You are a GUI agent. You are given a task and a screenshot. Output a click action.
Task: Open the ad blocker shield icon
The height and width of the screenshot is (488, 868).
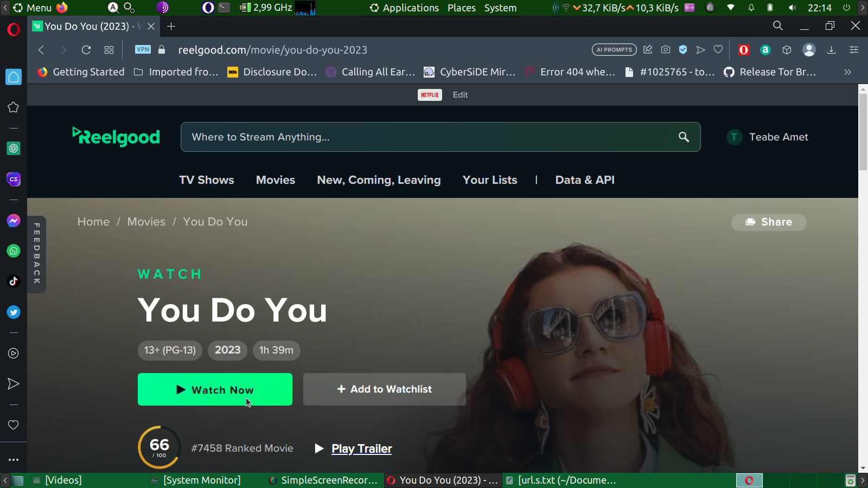(683, 50)
